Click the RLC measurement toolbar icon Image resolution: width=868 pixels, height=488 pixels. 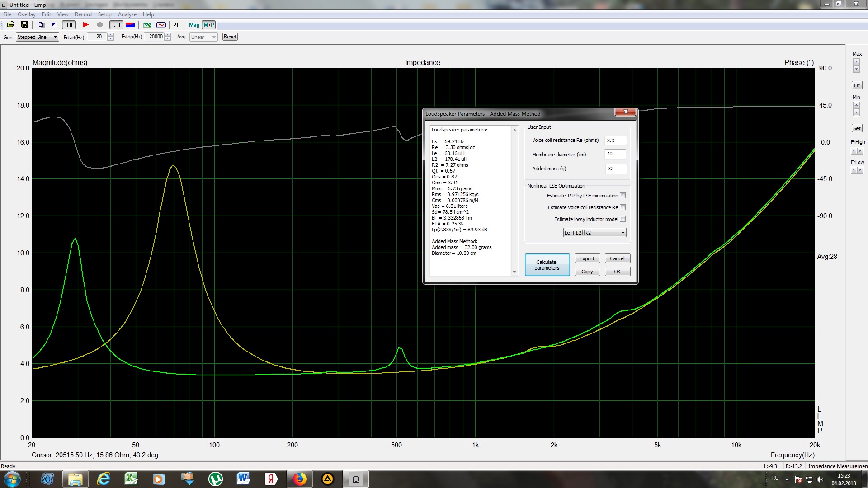tap(178, 25)
